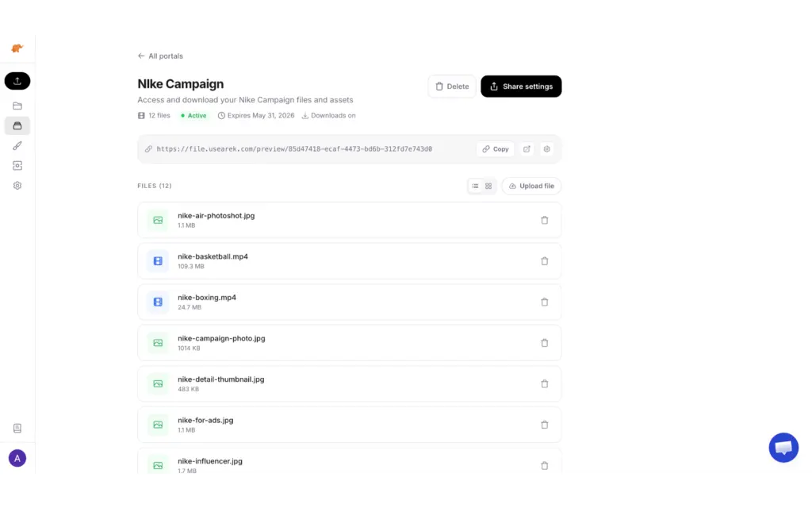812x508 pixels.
Task: Click the '483 KB' file size
Action: click(x=188, y=389)
